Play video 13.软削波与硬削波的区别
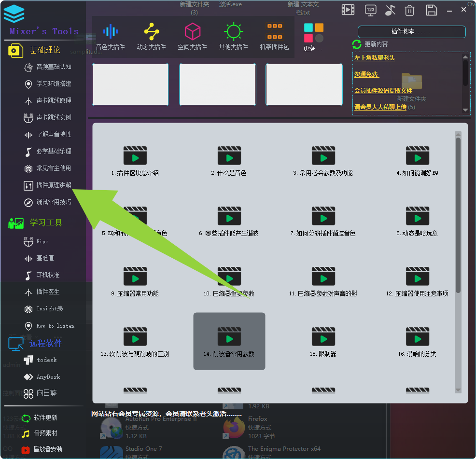The image size is (476, 459). click(135, 342)
